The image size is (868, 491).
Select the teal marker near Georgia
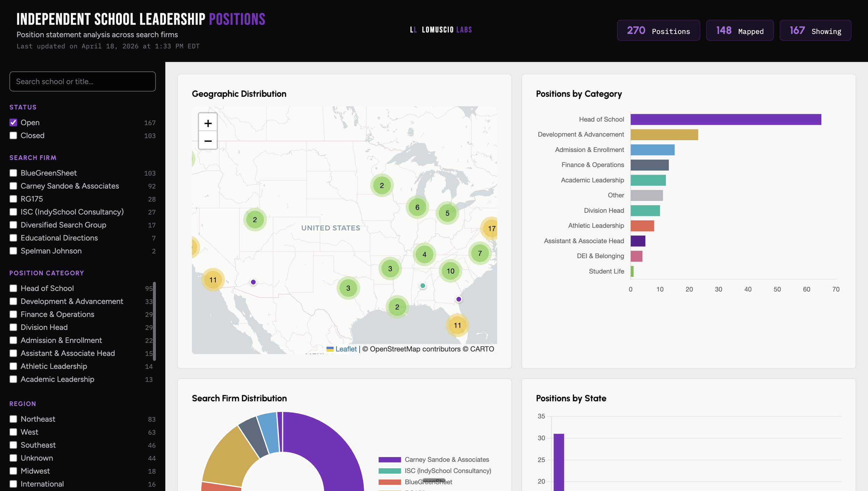(x=423, y=285)
